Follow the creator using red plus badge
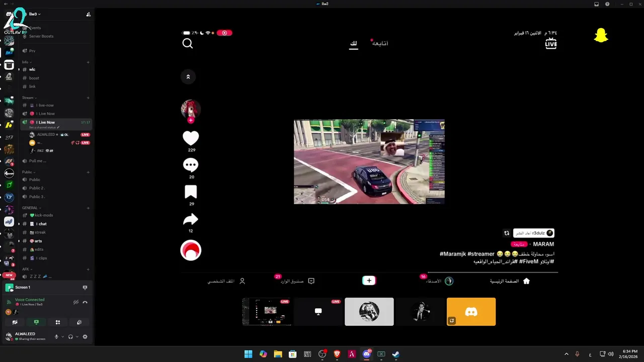Image resolution: width=644 pixels, height=362 pixels. 191,120
